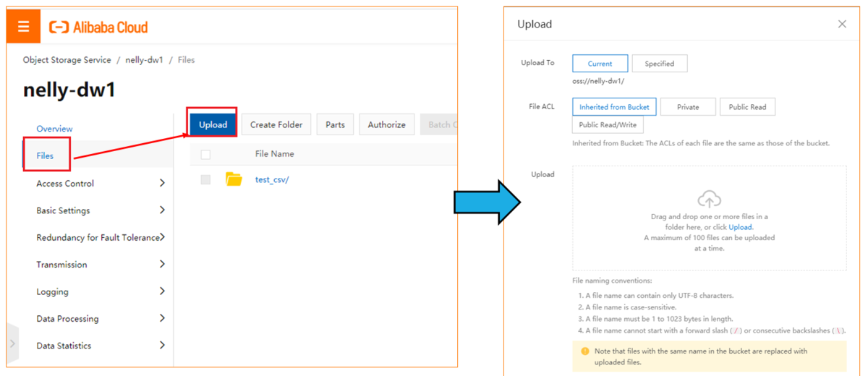The image size is (868, 376).
Task: Open Access Control menu item
Action: [65, 184]
